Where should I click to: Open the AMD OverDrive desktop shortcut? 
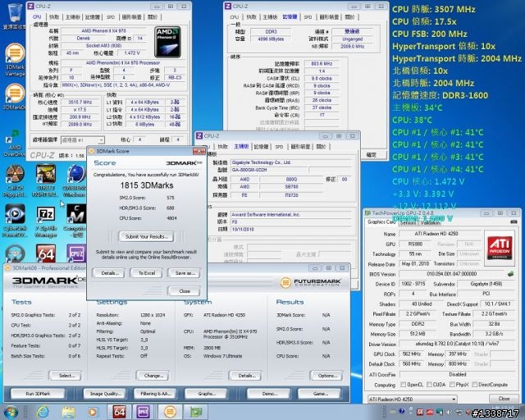[x=14, y=144]
